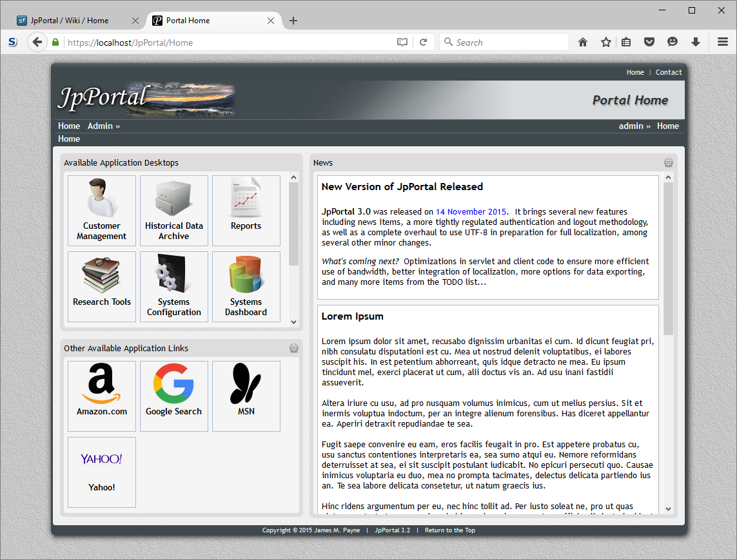
Task: Open Systems Configuration
Action: (x=173, y=287)
